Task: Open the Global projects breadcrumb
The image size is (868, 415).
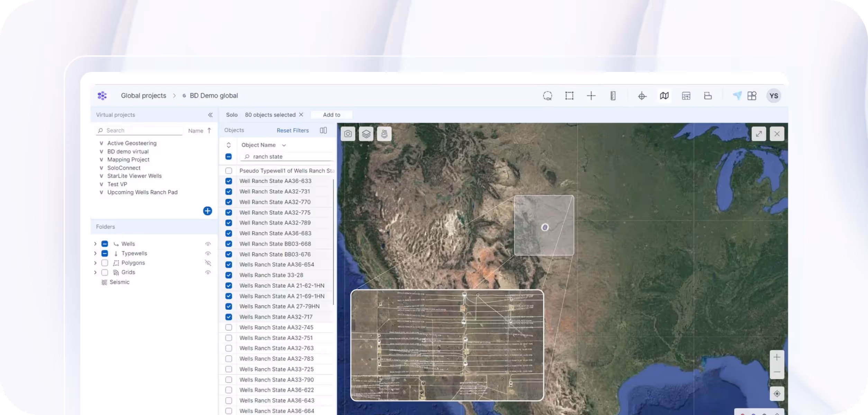Action: click(144, 96)
